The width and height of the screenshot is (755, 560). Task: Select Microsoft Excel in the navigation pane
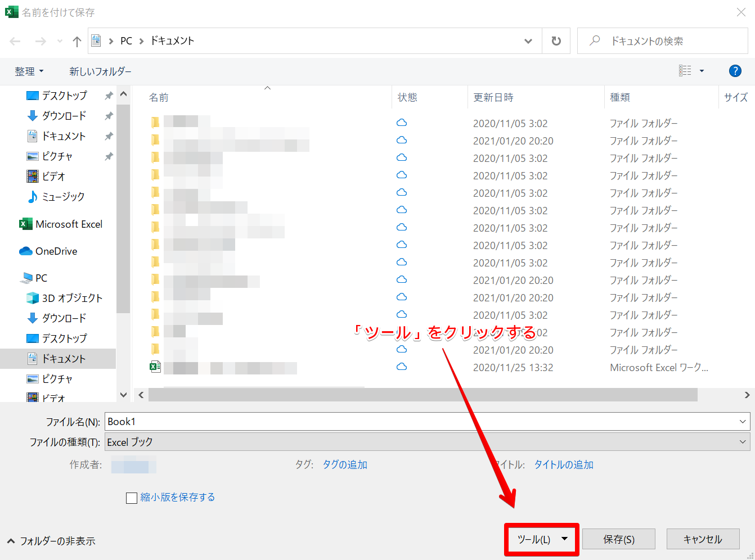[69, 224]
